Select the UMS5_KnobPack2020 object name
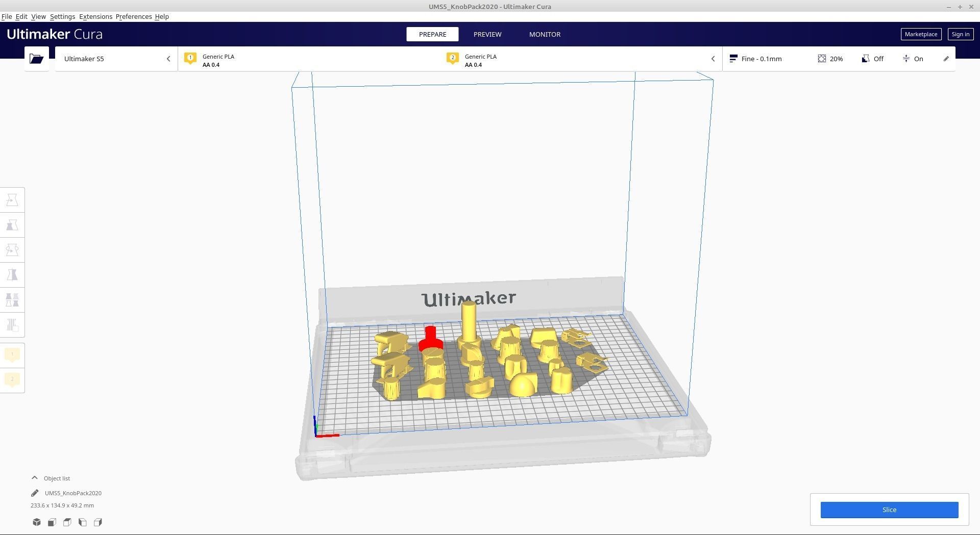The height and width of the screenshot is (535, 980). tap(73, 493)
